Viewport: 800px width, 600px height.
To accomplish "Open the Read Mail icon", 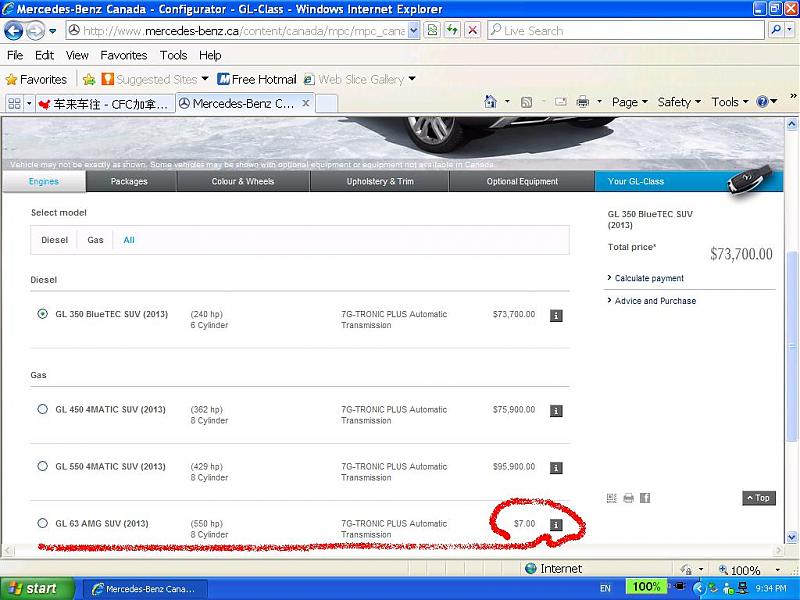I will [561, 102].
